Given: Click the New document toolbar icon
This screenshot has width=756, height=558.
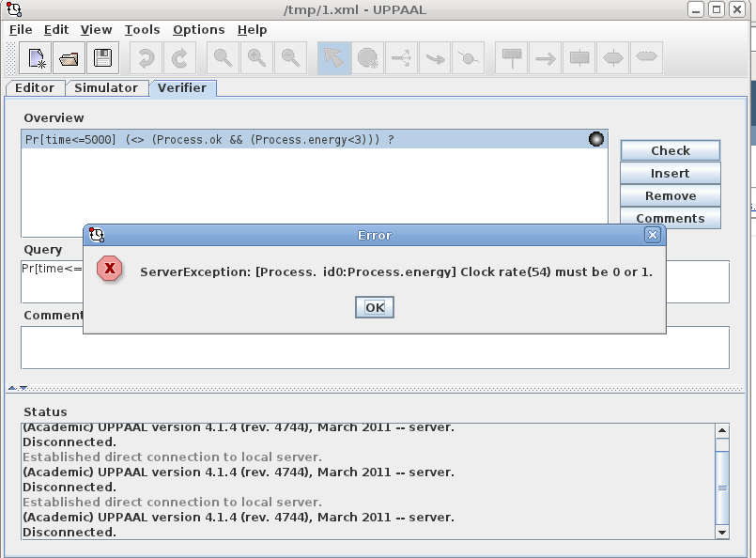Looking at the screenshot, I should click(x=36, y=58).
